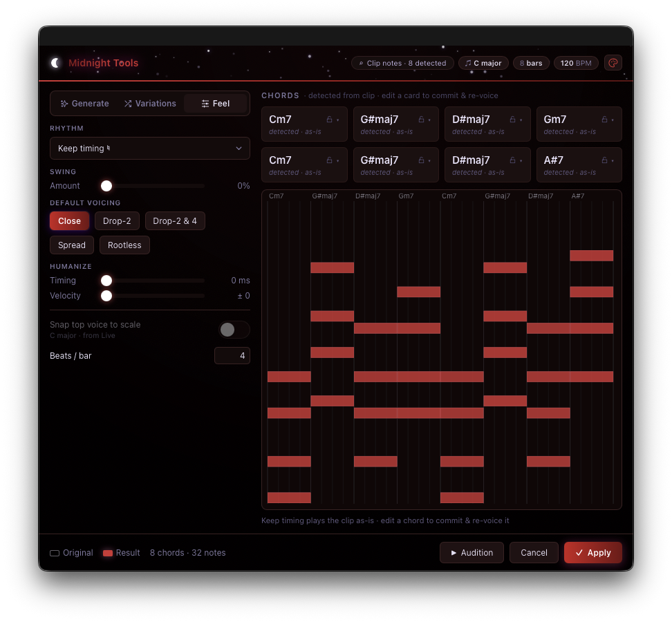The height and width of the screenshot is (622, 672).
Task: Click the Velocity '± 0' value
Action: tap(243, 296)
